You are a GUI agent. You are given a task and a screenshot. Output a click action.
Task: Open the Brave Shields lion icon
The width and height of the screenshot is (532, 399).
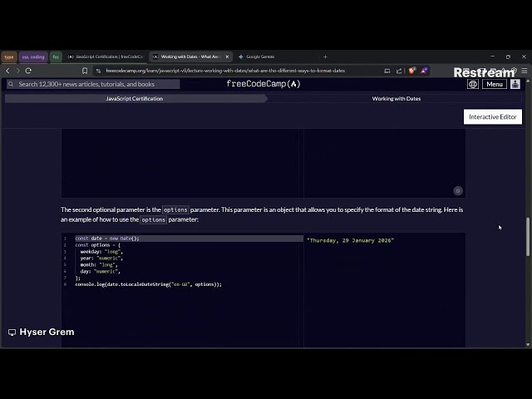coord(412,71)
